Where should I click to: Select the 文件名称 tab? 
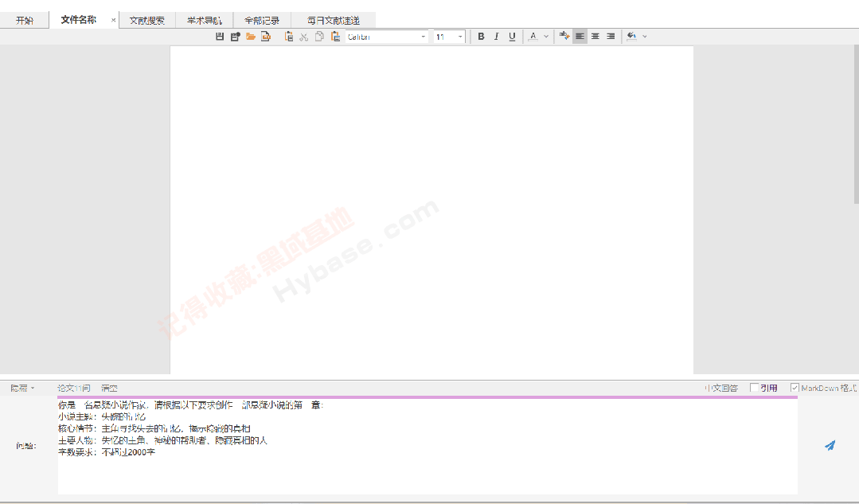coord(78,20)
